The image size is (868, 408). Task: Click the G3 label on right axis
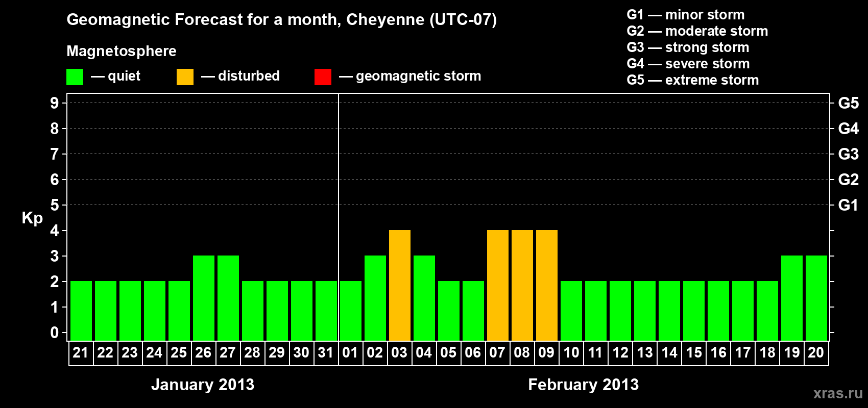849,154
